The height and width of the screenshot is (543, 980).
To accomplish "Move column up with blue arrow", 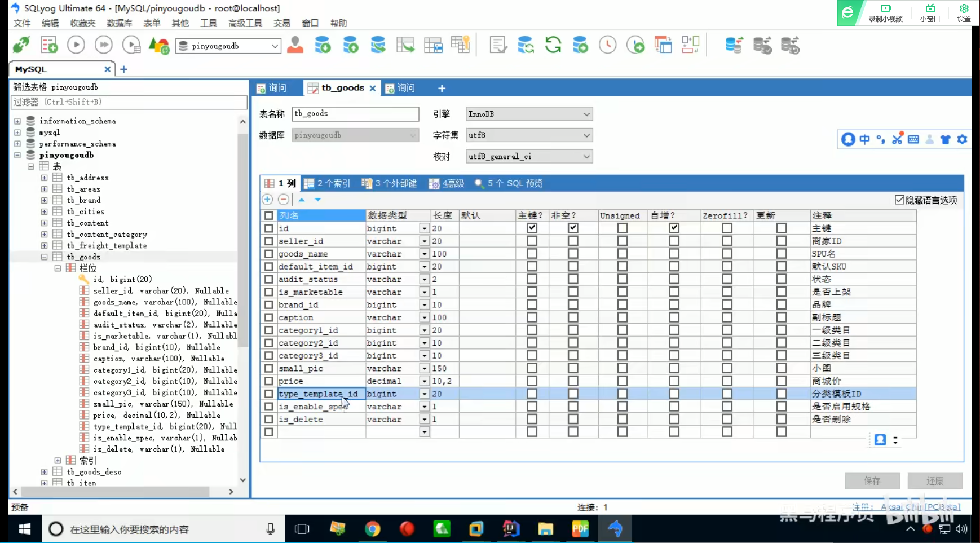I will (x=302, y=200).
